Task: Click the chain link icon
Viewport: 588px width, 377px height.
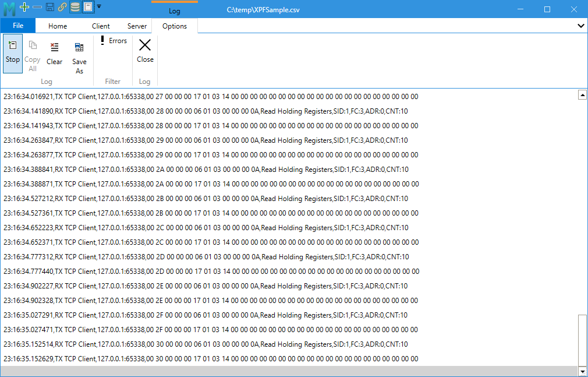Action: pos(62,7)
